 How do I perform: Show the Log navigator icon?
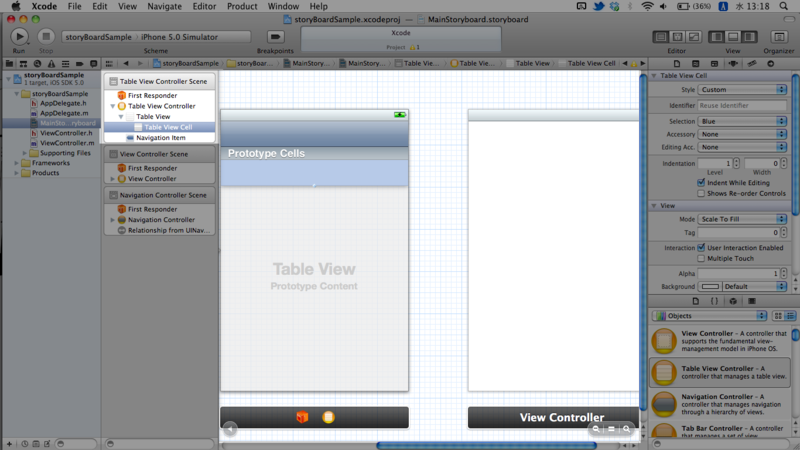pos(93,64)
